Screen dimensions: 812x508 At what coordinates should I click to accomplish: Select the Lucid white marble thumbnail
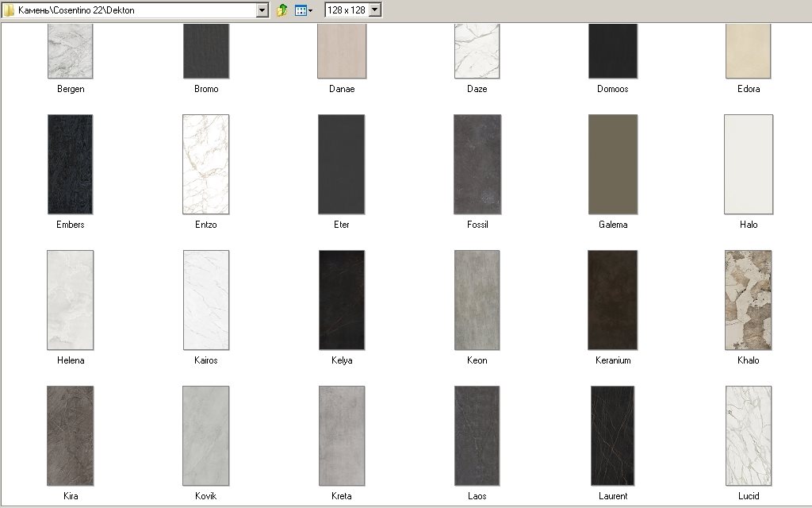coord(749,436)
